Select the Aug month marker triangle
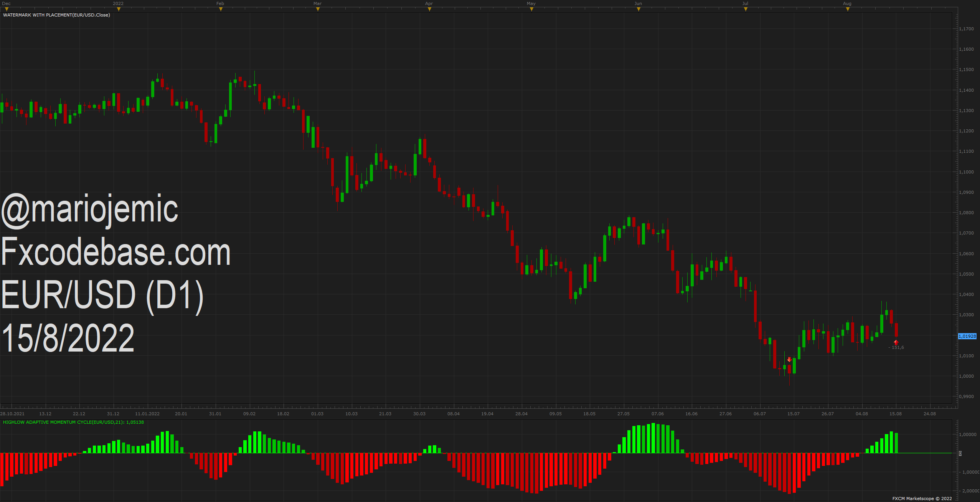The height and width of the screenshot is (502, 980). pyautogui.click(x=848, y=9)
